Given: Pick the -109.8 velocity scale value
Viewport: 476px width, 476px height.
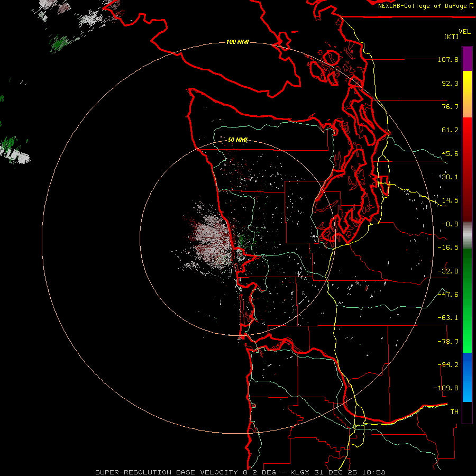Looking at the screenshot, I should coord(446,388).
